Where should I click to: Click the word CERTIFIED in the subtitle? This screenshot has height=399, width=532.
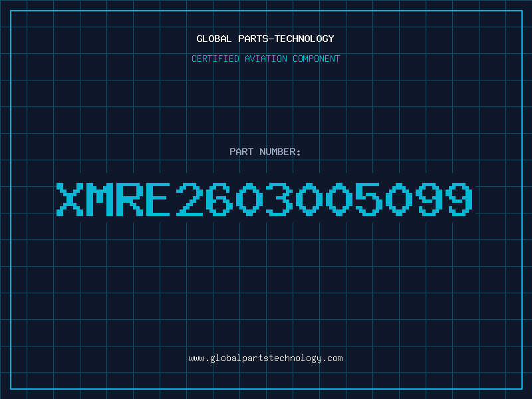click(215, 59)
